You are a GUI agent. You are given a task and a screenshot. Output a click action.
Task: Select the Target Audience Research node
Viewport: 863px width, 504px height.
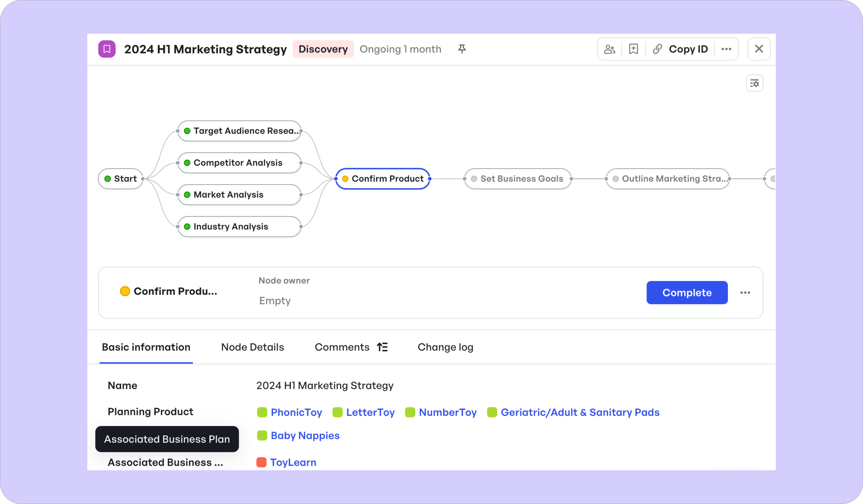coord(239,131)
